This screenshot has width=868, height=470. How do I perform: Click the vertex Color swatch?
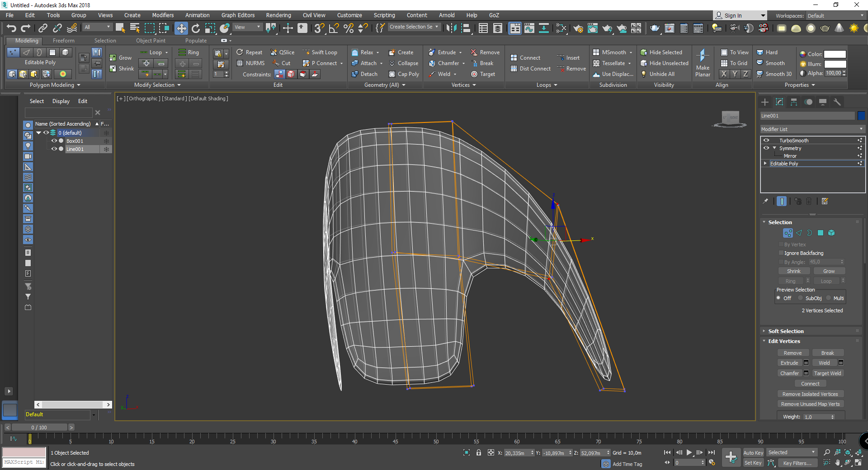point(835,54)
